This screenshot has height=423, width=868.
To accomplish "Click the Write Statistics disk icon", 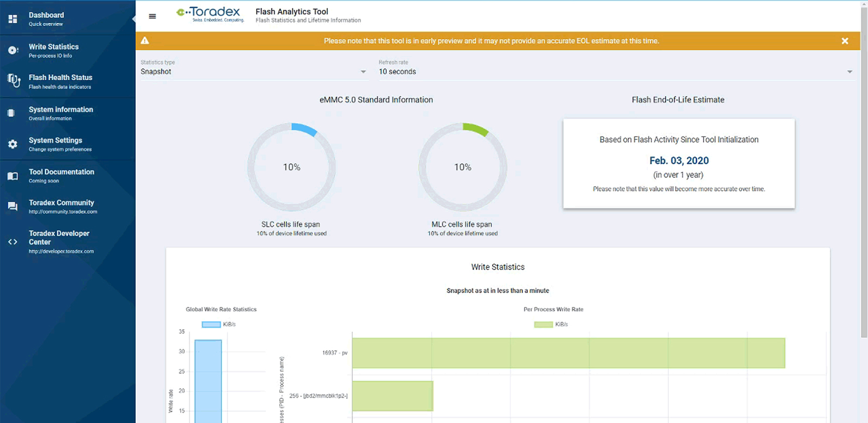I will tap(13, 50).
